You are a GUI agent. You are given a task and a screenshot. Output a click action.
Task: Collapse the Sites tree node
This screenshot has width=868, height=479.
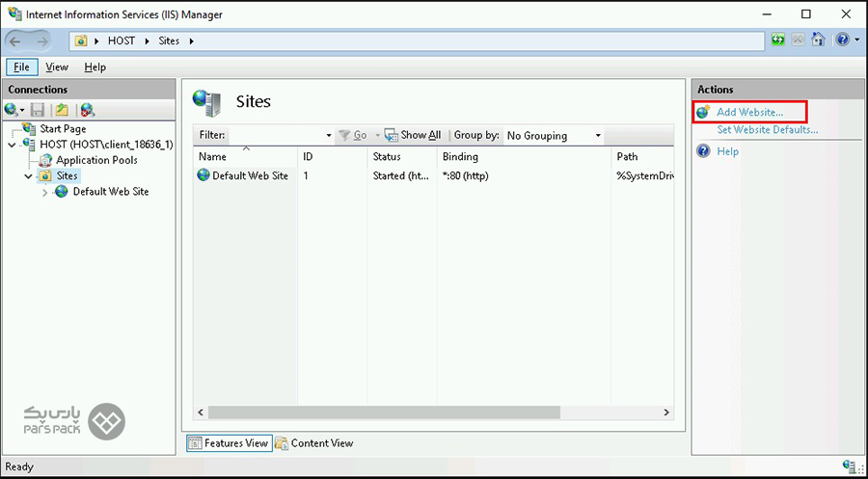(29, 176)
